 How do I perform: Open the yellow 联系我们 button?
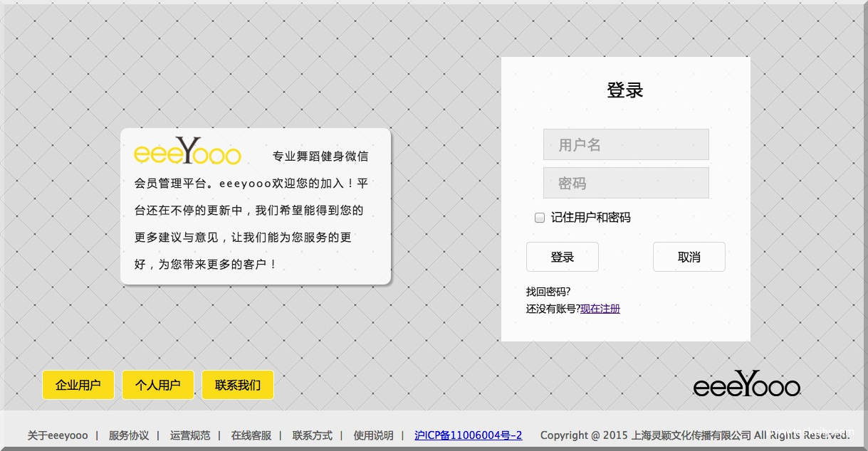click(x=238, y=385)
